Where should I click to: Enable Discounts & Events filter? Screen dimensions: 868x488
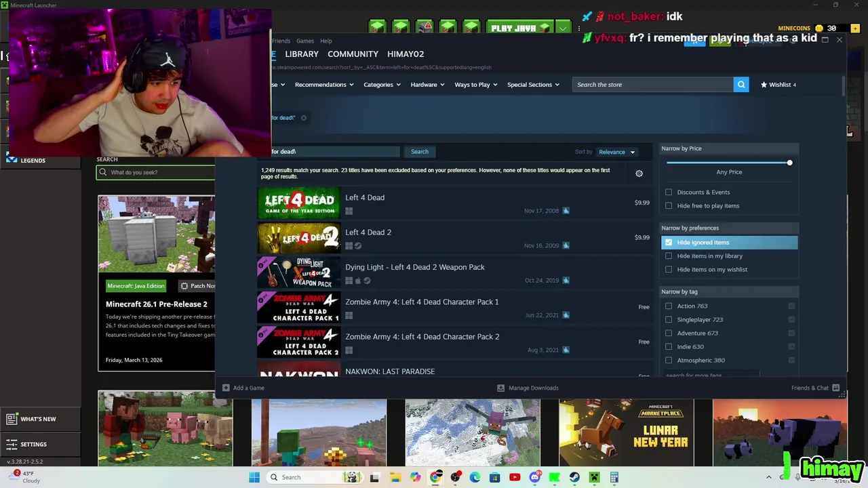coord(669,192)
